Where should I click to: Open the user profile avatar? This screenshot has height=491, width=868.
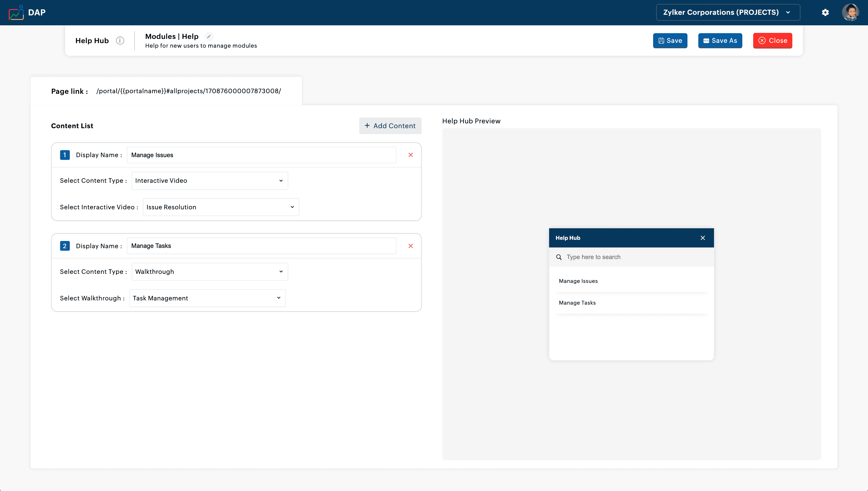click(850, 13)
